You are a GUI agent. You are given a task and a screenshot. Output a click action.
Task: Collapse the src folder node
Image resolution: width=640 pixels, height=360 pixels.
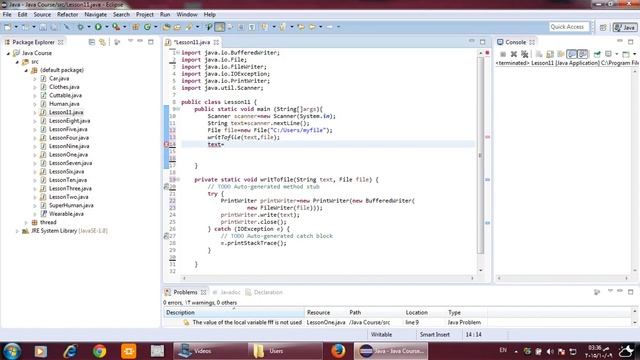pos(17,62)
